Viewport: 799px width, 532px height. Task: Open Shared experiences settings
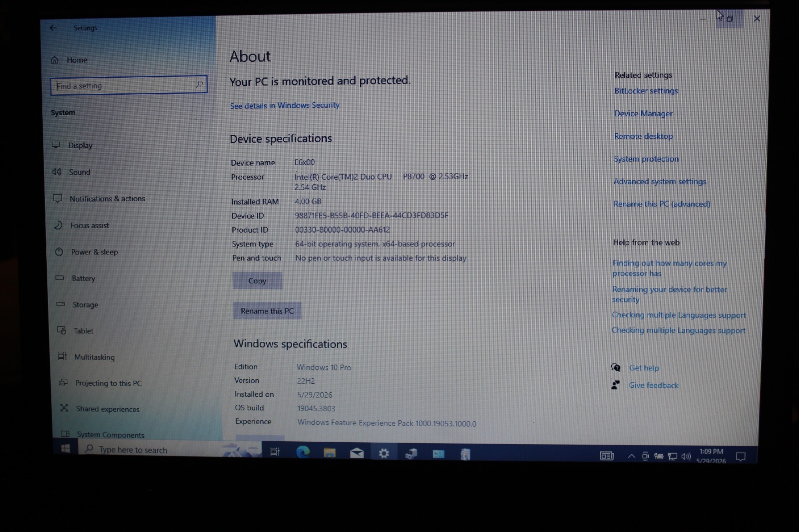click(x=99, y=409)
